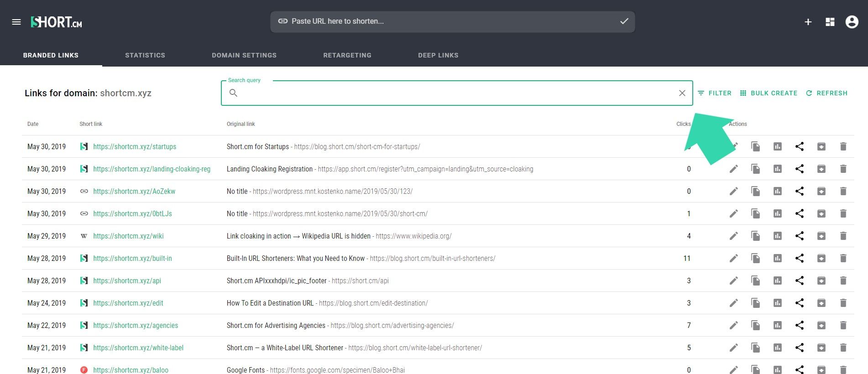View statistics for the startups link
The image size is (868, 374).
point(778,146)
